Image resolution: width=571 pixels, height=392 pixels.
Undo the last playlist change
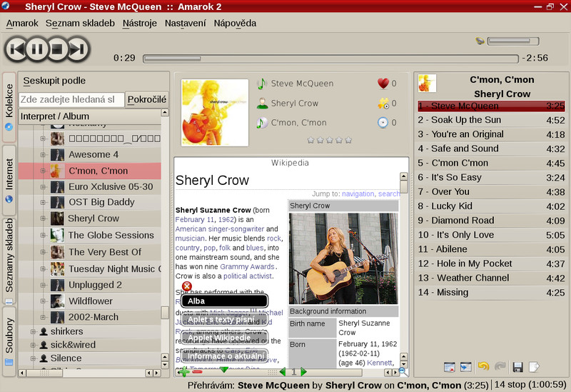click(483, 366)
